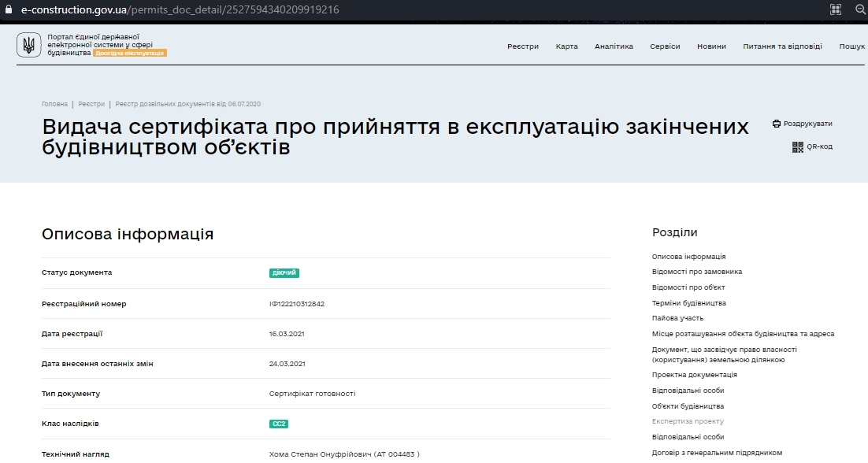Click the padlock icon in address bar
This screenshot has height=463, width=868.
(x=9, y=9)
